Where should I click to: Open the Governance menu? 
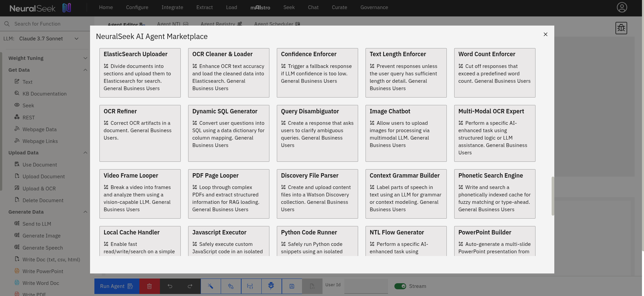(x=374, y=7)
